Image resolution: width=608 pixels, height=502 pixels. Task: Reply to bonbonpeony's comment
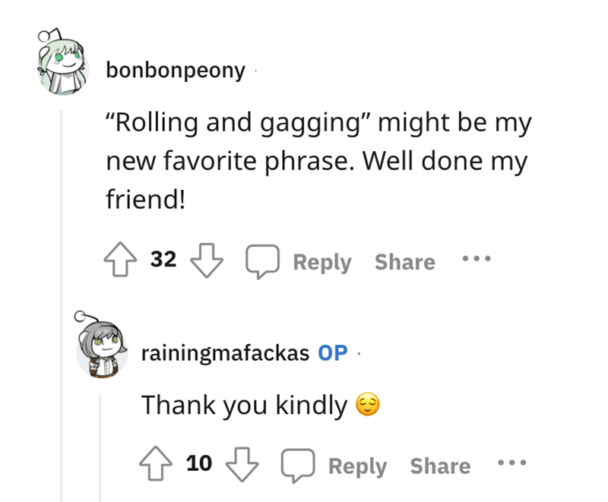click(x=322, y=262)
